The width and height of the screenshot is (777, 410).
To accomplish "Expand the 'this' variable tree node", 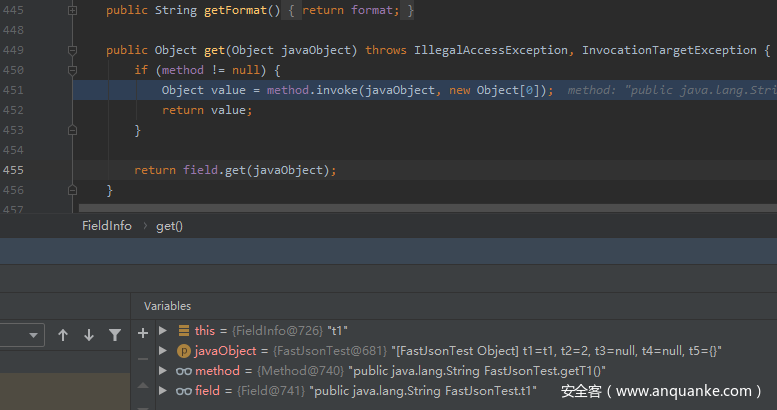I will (163, 331).
